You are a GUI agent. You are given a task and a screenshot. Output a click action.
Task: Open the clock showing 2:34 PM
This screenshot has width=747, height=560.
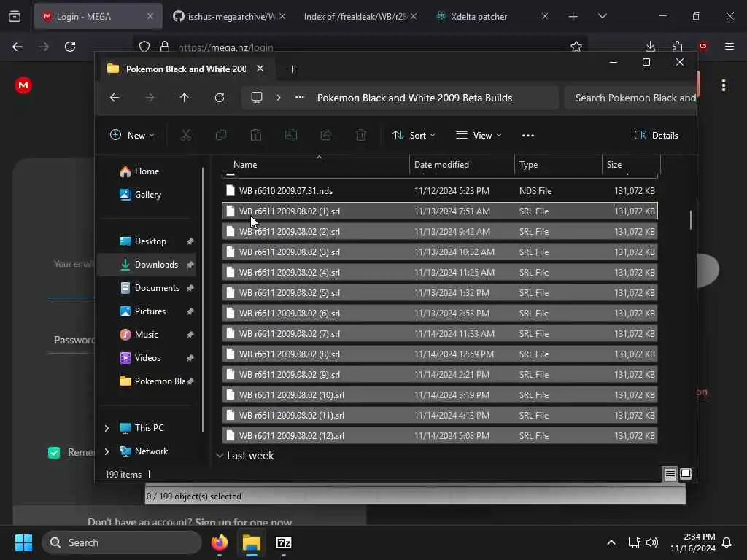click(693, 542)
